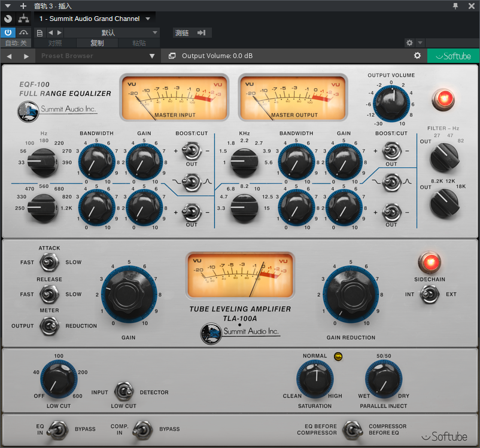480x448 pixels.
Task: Click the Saturation knob
Action: coord(315,379)
